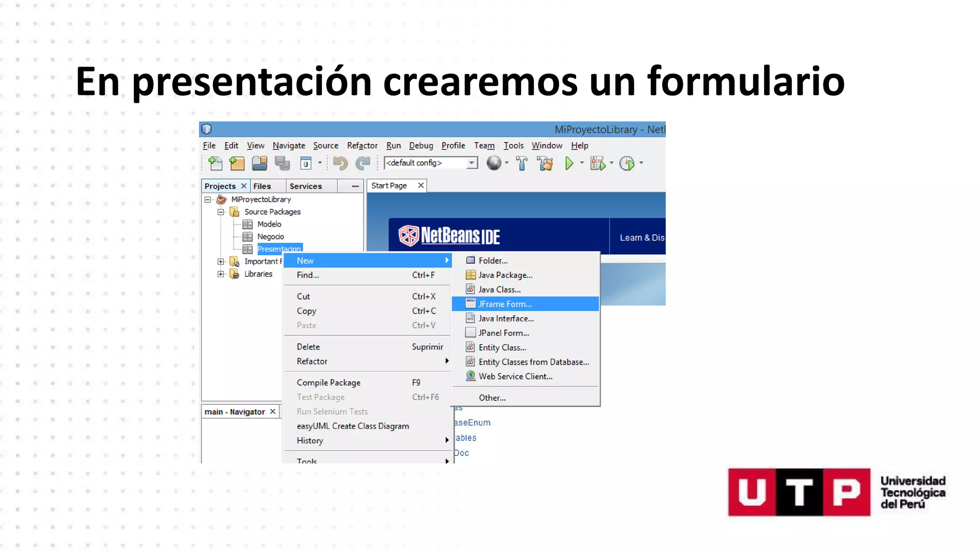
Task: Open the Refactor menu
Action: coord(362,145)
